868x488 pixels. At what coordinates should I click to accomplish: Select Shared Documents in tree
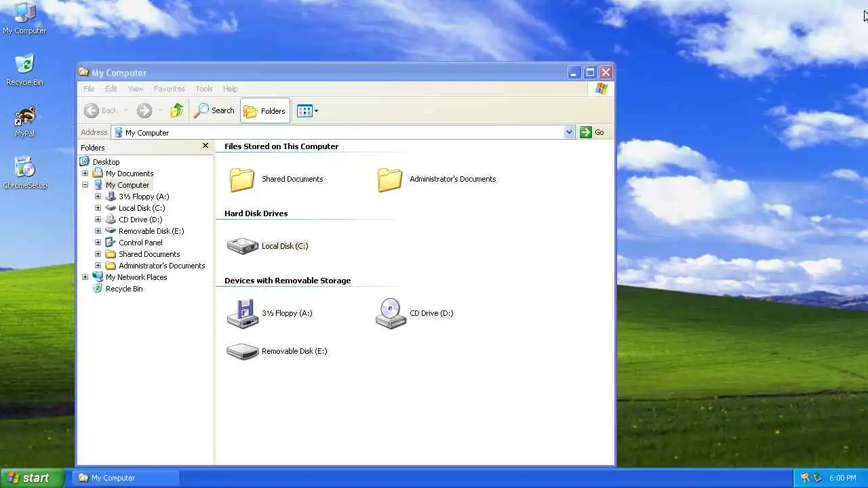(x=149, y=254)
